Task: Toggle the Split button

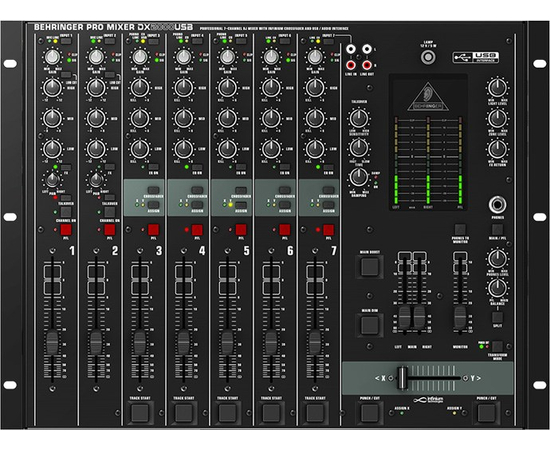Action: (x=497, y=317)
